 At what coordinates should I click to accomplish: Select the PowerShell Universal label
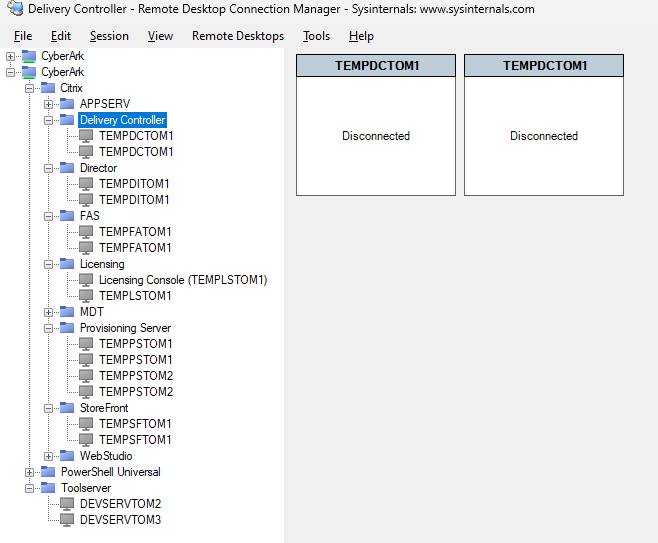pos(111,472)
